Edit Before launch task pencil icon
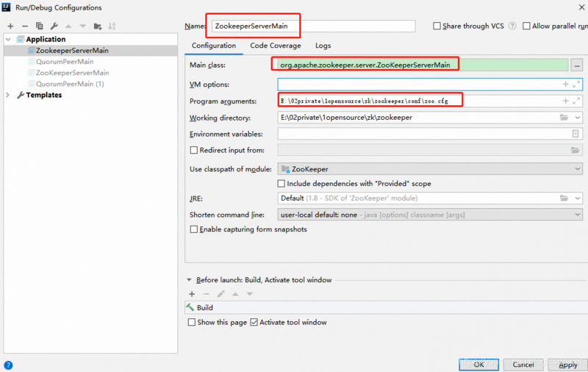The width and height of the screenshot is (588, 372). [x=221, y=294]
